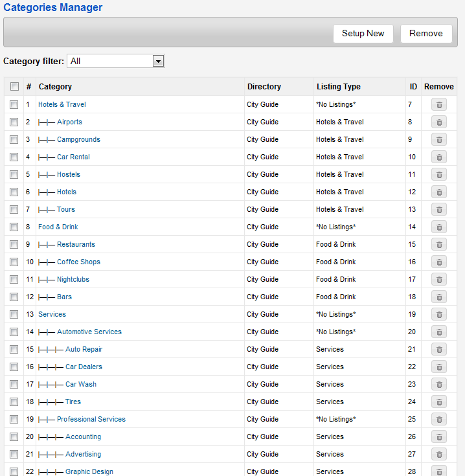Remove Car Wash via its trash icon
This screenshot has height=476, width=465.
click(438, 384)
